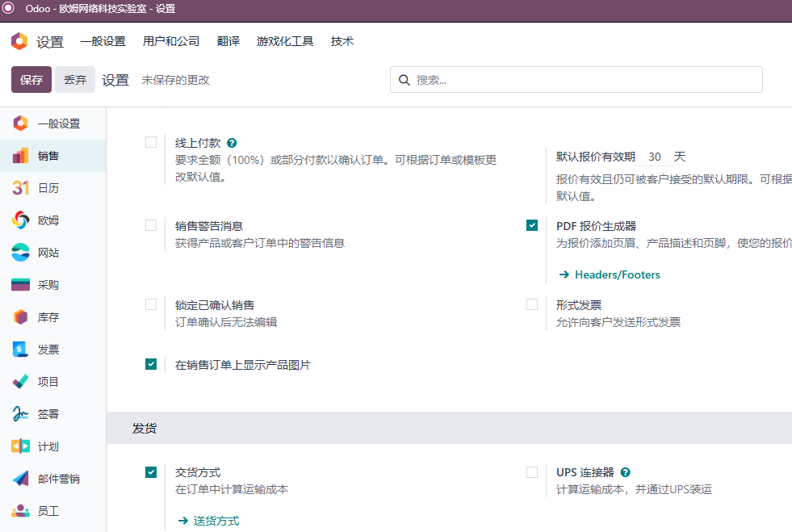Select 库存 label in the sidebar

[x=48, y=318]
